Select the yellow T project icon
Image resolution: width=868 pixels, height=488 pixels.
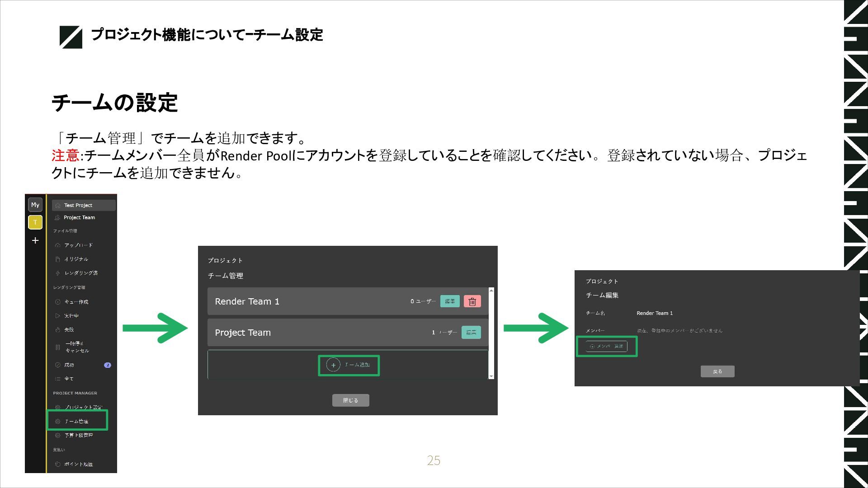(35, 222)
